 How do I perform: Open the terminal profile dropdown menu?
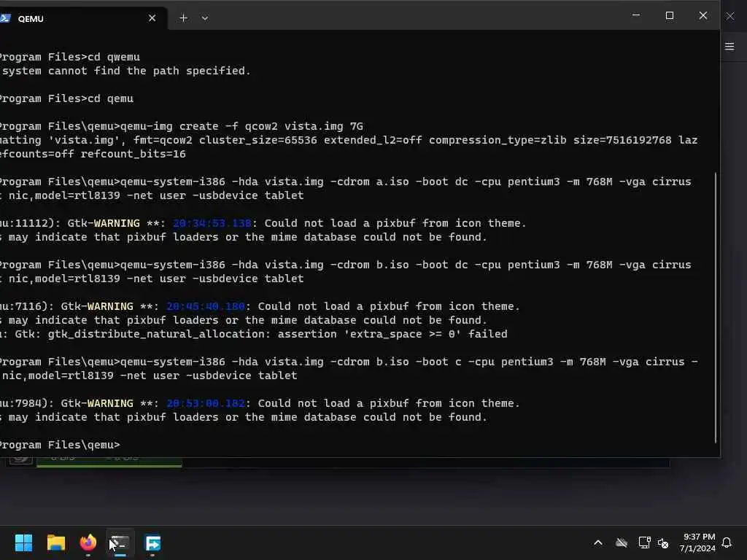205,18
